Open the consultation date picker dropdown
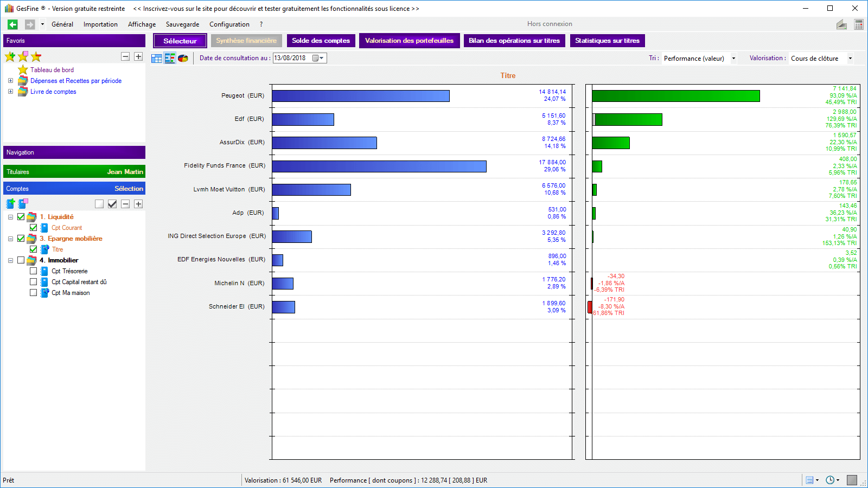Screen dimensions: 868x488 tap(319, 58)
